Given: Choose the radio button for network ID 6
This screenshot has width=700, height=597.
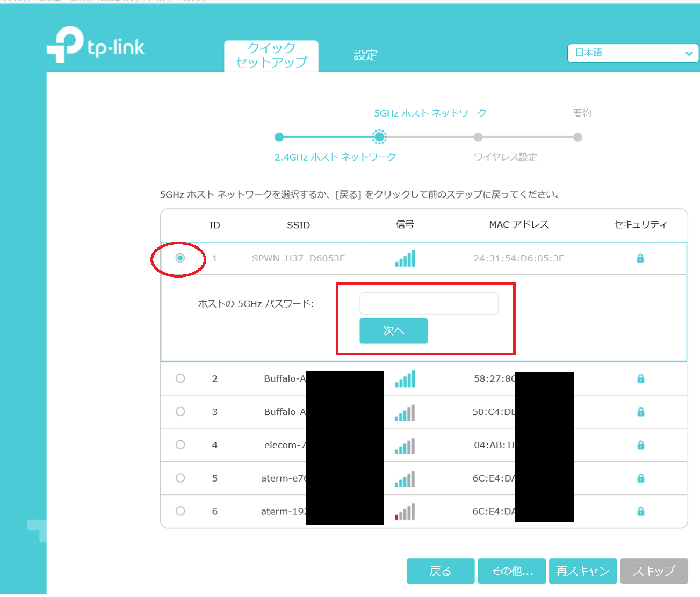Looking at the screenshot, I should 181,511.
